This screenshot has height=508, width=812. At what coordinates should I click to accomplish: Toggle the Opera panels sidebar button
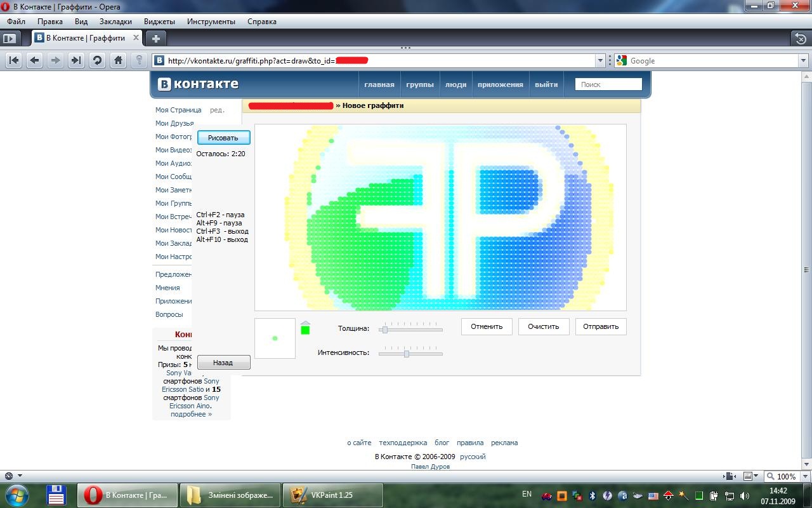tap(9, 38)
